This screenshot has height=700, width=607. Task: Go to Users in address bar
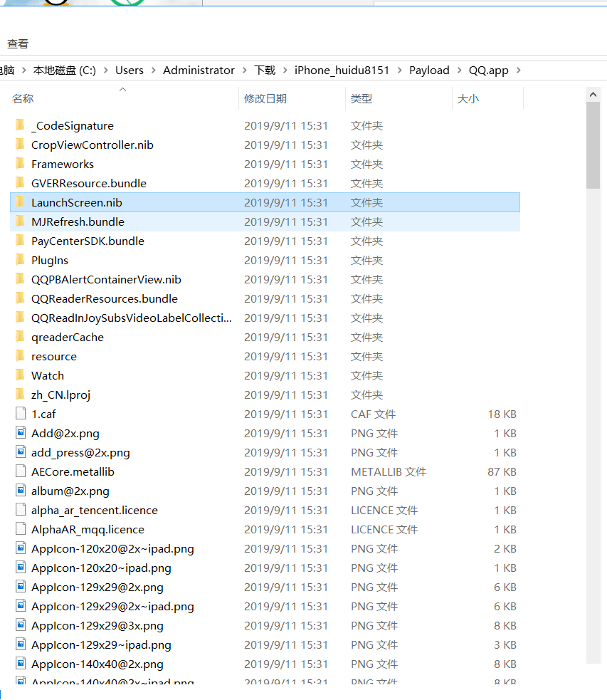pyautogui.click(x=130, y=70)
